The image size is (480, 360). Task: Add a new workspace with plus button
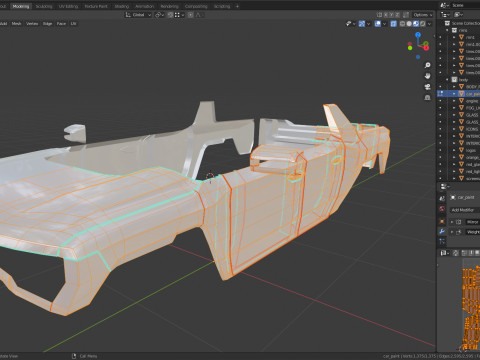[x=237, y=6]
